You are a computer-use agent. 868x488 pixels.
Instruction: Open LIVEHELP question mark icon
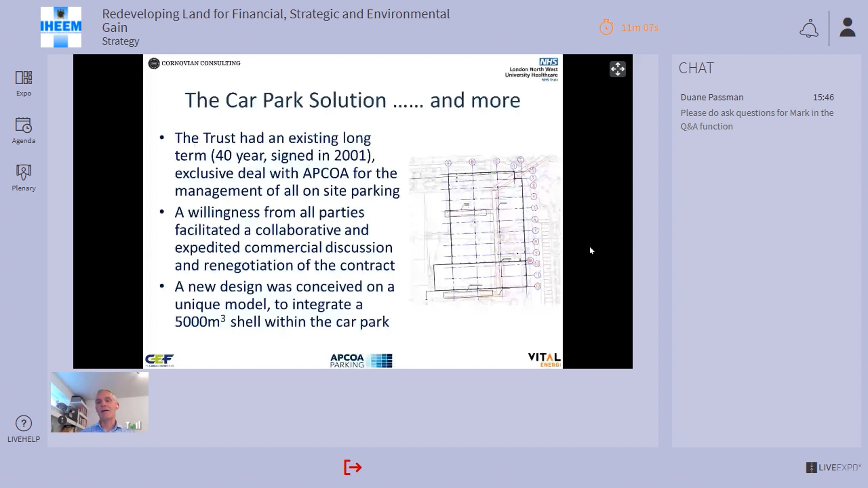pyautogui.click(x=24, y=423)
